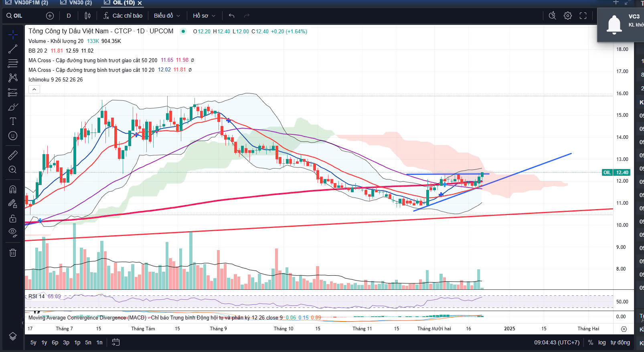Select the Ichimoku 9 26 52 legend

tap(55, 79)
